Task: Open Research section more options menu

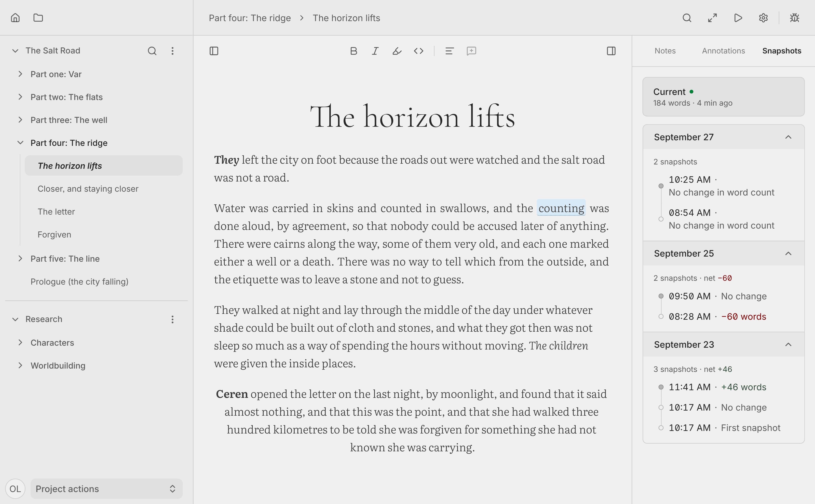Action: pyautogui.click(x=172, y=319)
